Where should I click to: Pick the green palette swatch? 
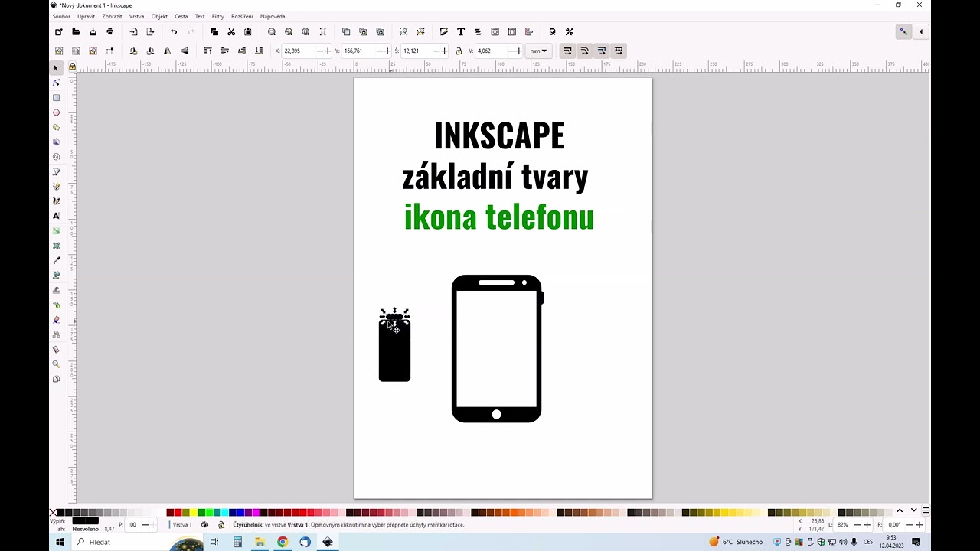201,512
